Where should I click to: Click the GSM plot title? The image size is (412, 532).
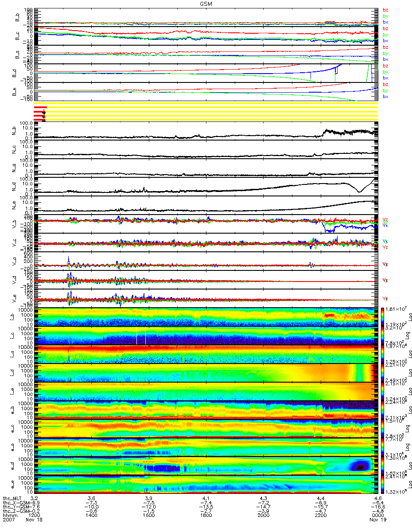pos(206,3)
